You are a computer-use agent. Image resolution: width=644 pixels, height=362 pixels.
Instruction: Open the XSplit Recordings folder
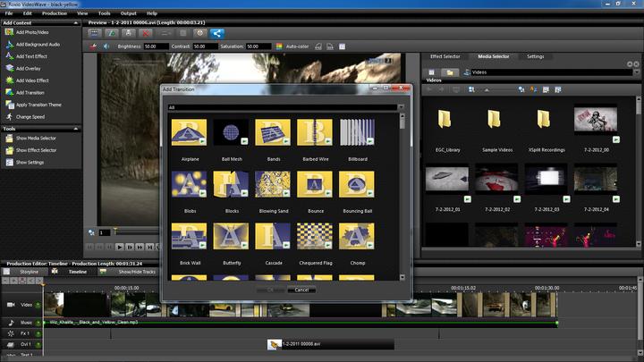(x=545, y=120)
